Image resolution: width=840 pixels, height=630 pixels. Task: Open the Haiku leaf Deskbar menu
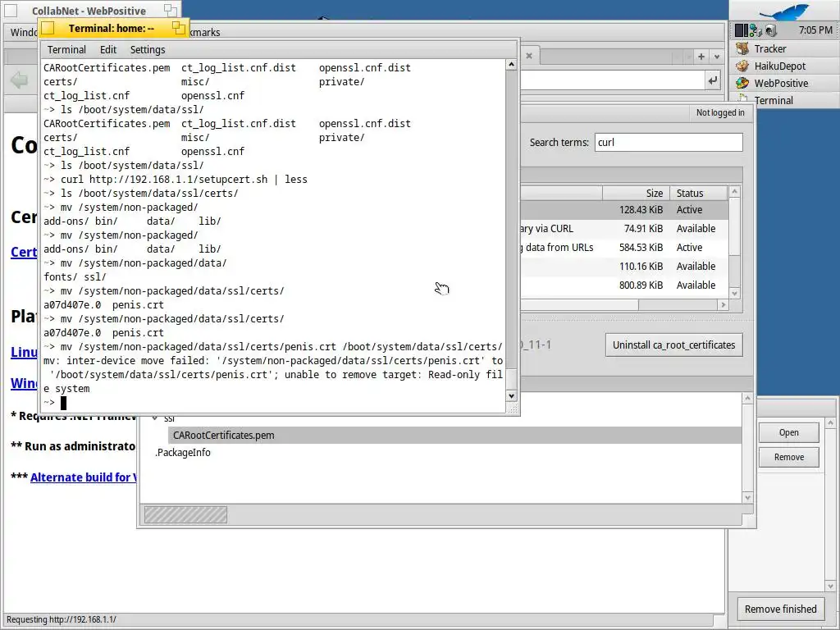pyautogui.click(x=785, y=11)
